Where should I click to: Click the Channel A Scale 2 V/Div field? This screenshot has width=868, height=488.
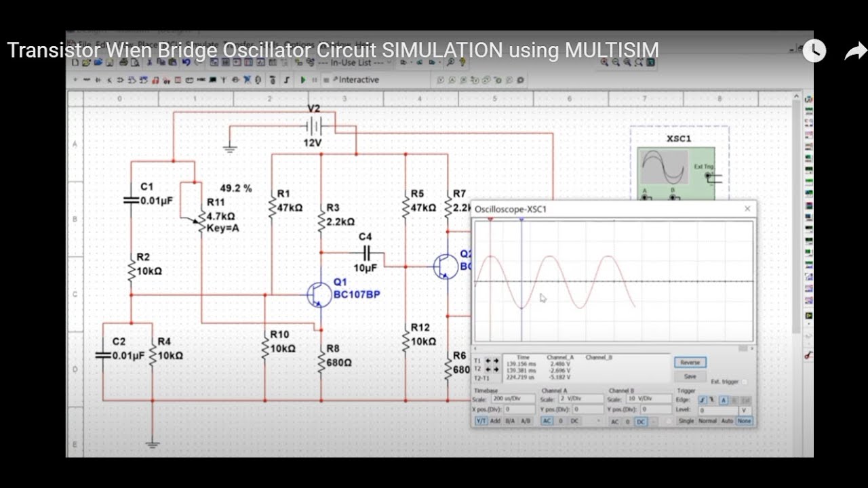tap(581, 399)
